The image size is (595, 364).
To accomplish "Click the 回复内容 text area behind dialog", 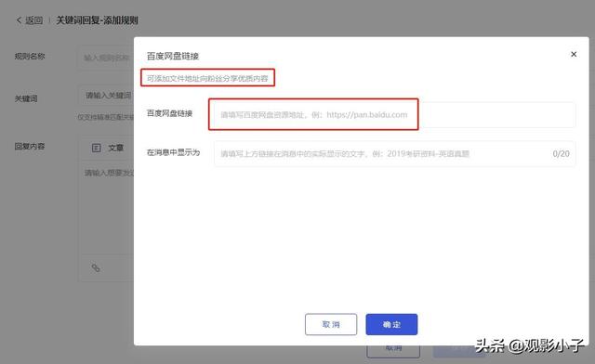I will (106, 208).
